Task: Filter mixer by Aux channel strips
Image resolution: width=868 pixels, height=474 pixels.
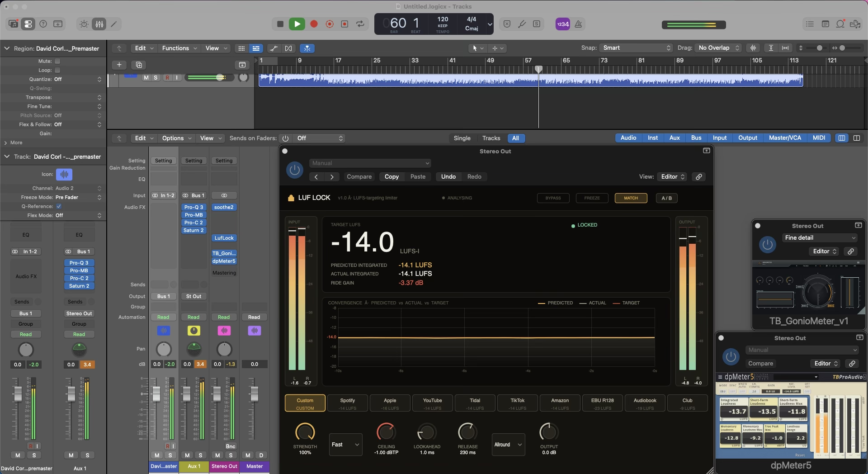Action: (x=675, y=138)
